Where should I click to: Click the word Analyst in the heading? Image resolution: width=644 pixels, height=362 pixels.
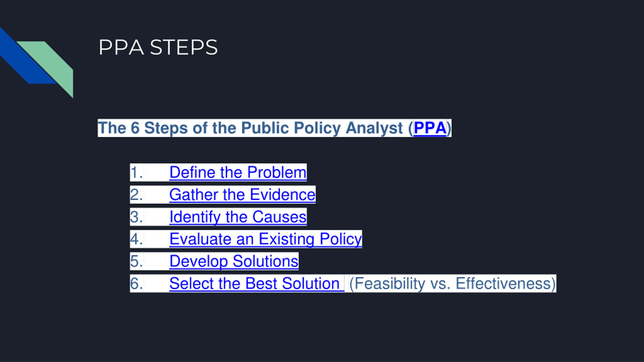pyautogui.click(x=374, y=128)
